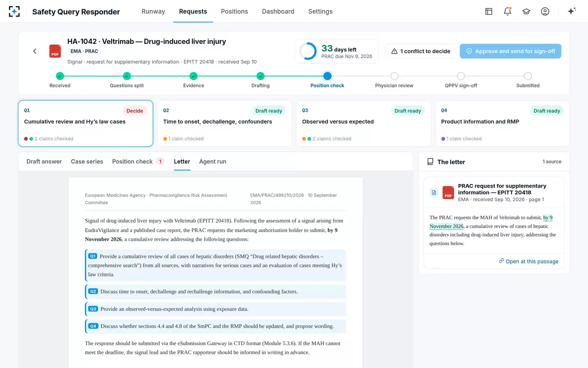Image resolution: width=588 pixels, height=368 pixels.
Task: Click the Drafting step marker
Action: (x=261, y=76)
